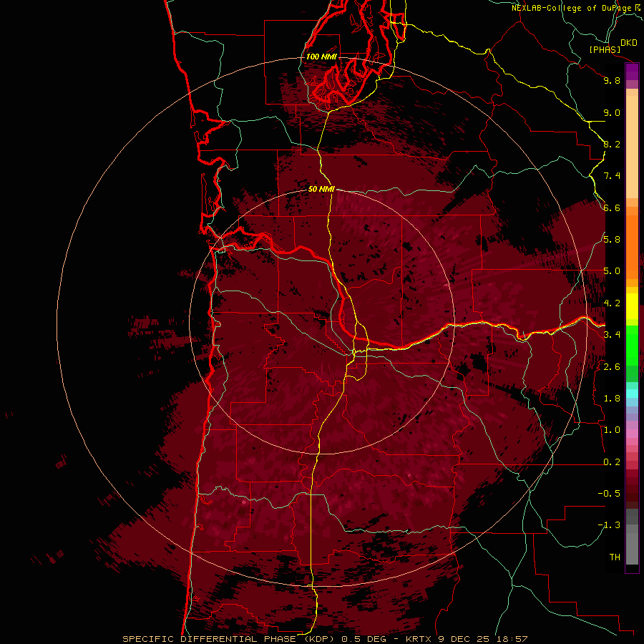
Task: Click the bright green band of the color bar
Action: [632, 345]
